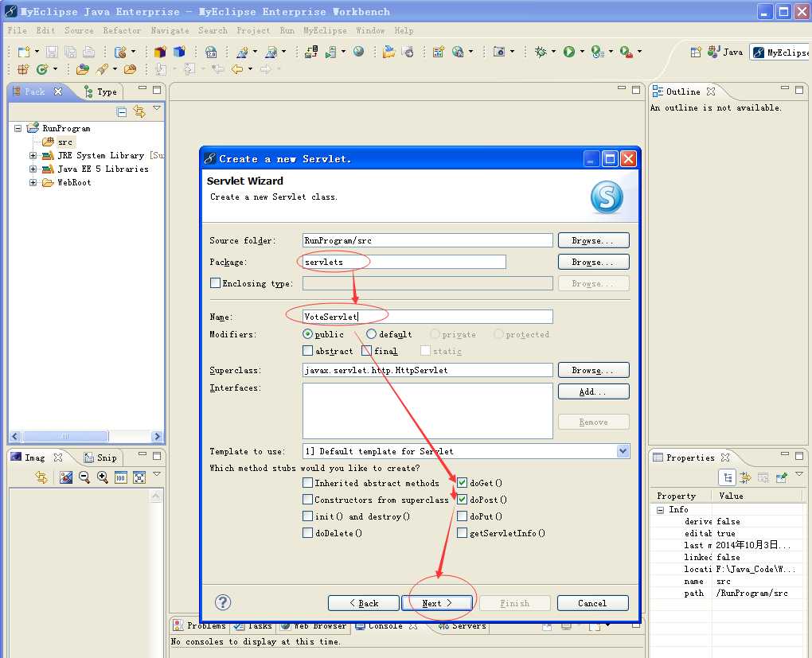Screen dimensions: 812x658
Task: Click the globe web browser toolbar icon
Action: [x=358, y=51]
